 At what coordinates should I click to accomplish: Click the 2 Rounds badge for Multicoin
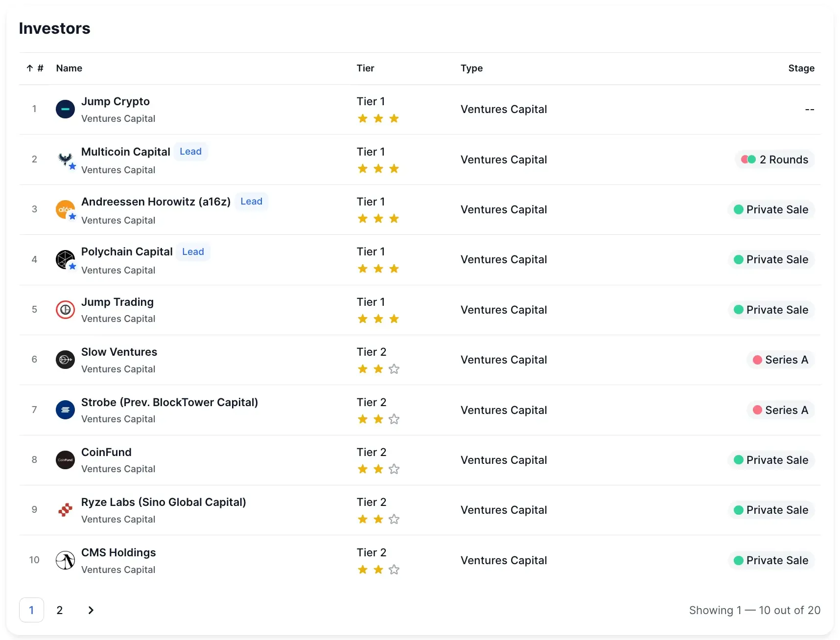pos(775,160)
